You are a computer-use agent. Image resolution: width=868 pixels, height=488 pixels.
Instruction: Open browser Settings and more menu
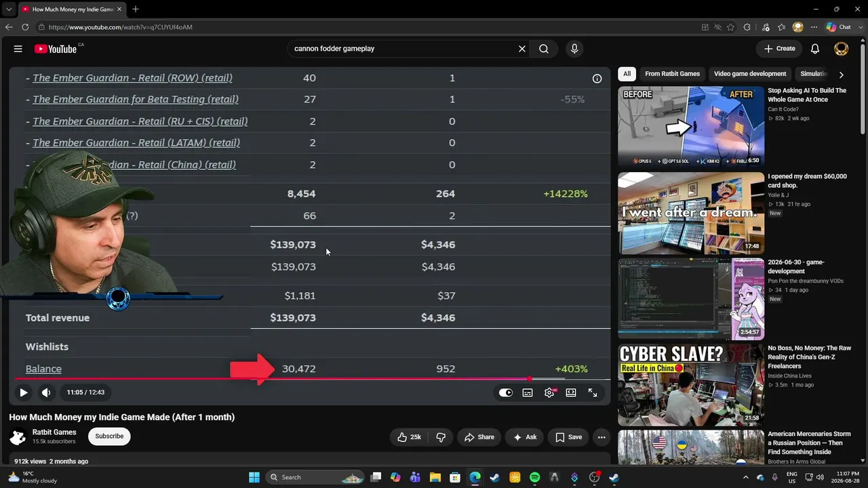coord(814,27)
